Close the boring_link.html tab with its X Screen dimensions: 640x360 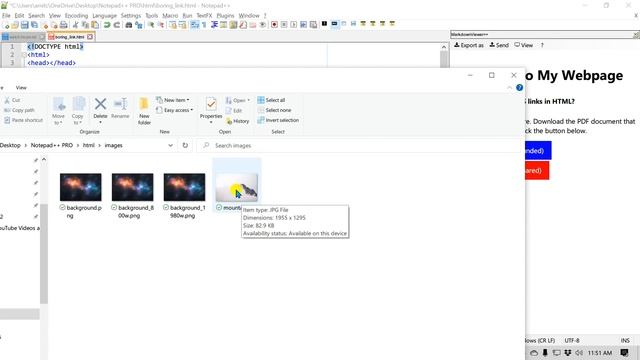[x=90, y=37]
